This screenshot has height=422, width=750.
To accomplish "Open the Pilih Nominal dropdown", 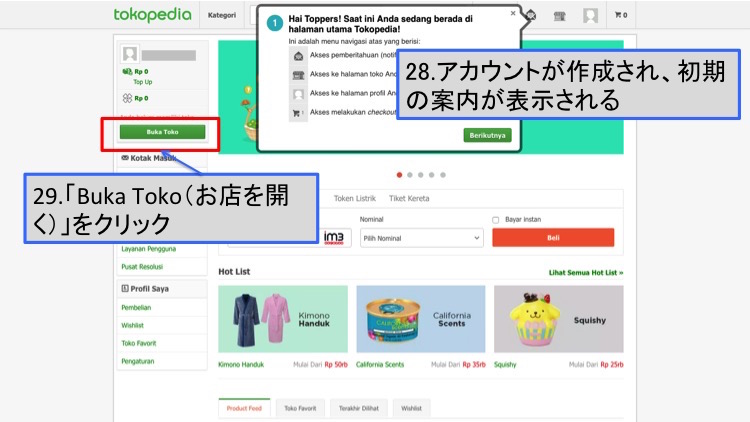I will click(421, 238).
